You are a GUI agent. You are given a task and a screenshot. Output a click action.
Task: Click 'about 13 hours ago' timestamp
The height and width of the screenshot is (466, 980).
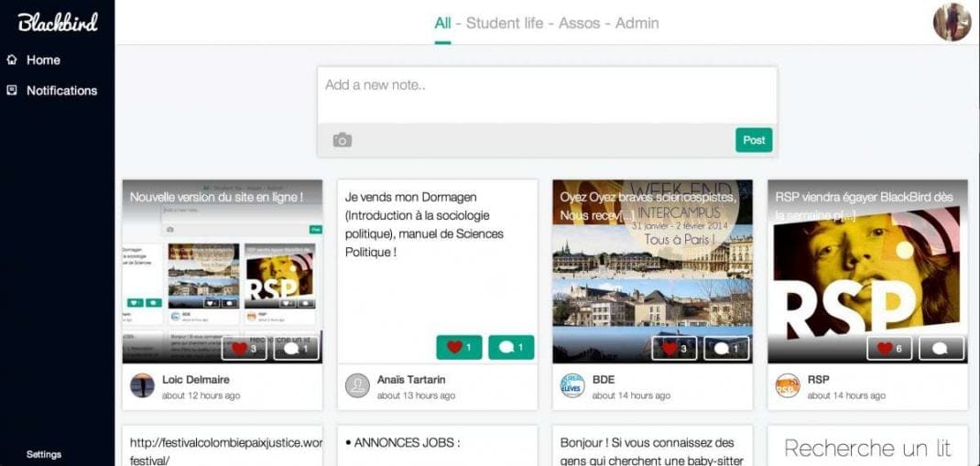point(416,396)
